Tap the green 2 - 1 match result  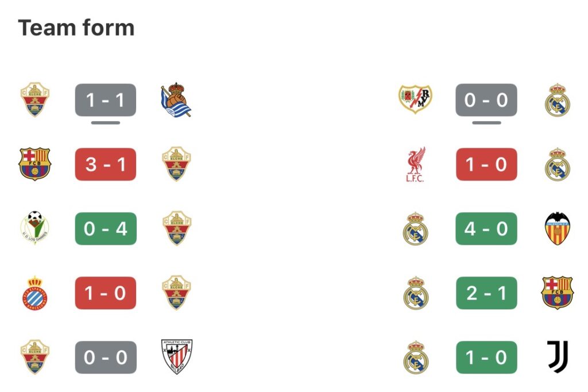[x=486, y=293]
